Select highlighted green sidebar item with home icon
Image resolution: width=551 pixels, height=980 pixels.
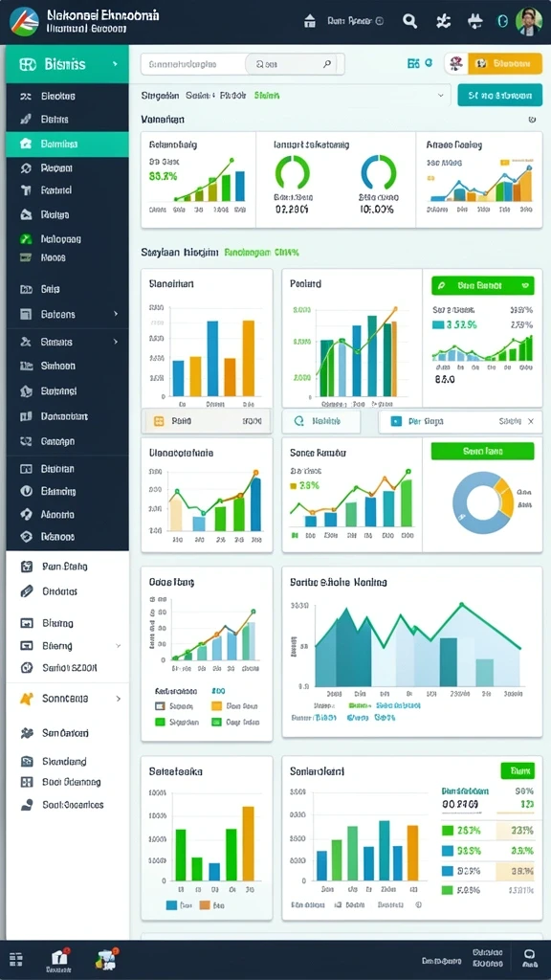pyautogui.click(x=68, y=144)
